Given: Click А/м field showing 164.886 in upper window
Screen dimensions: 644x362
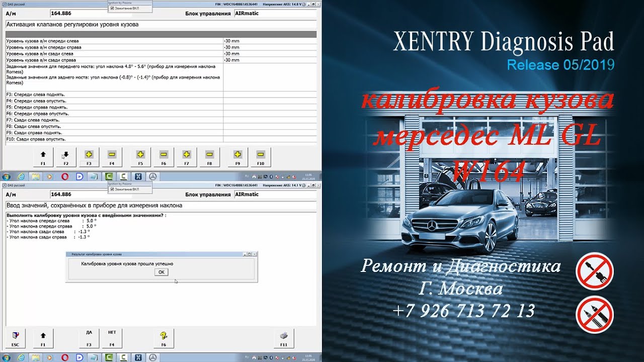Looking at the screenshot, I should [x=78, y=13].
